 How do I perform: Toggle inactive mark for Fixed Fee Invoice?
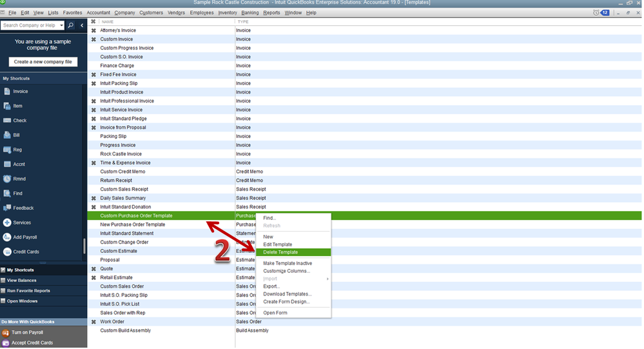(93, 75)
